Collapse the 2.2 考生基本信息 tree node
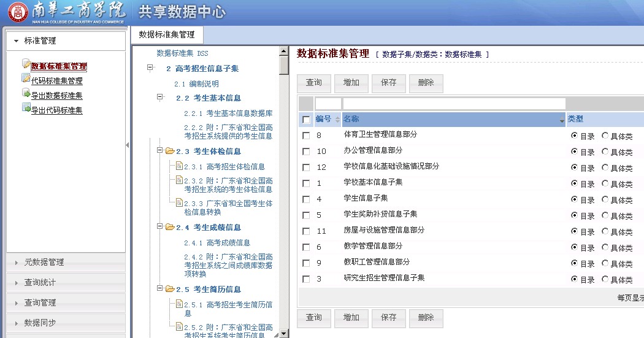The width and height of the screenshot is (644, 338). [x=160, y=97]
